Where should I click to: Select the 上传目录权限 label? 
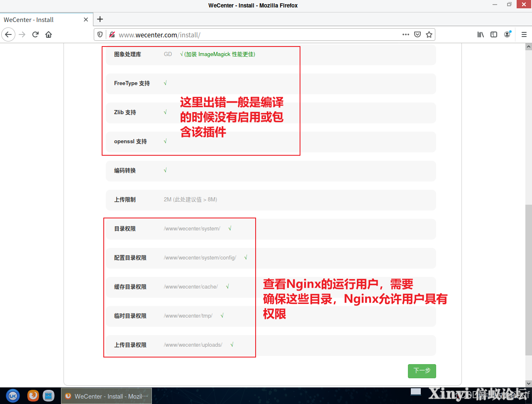[x=130, y=345]
